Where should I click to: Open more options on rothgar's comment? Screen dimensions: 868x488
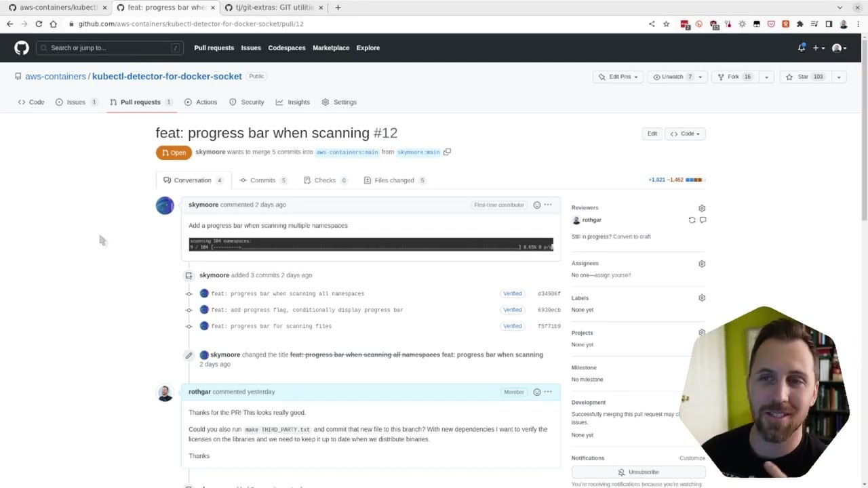click(548, 392)
